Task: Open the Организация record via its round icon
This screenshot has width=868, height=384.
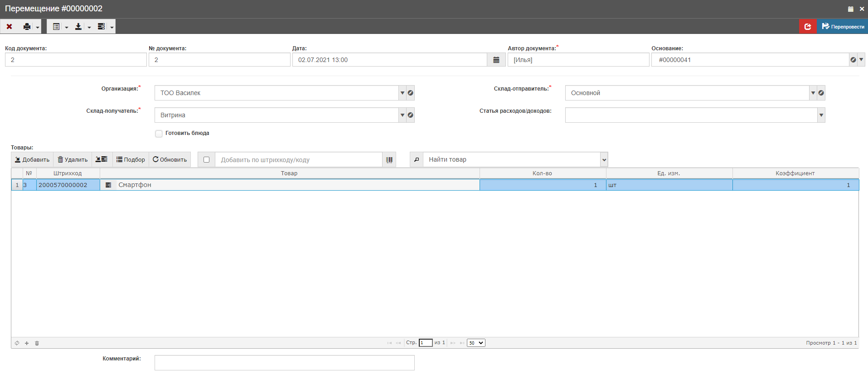Action: (411, 93)
